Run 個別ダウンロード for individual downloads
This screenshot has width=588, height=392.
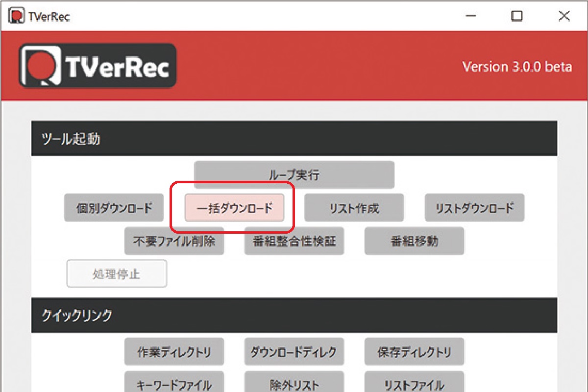tap(115, 208)
